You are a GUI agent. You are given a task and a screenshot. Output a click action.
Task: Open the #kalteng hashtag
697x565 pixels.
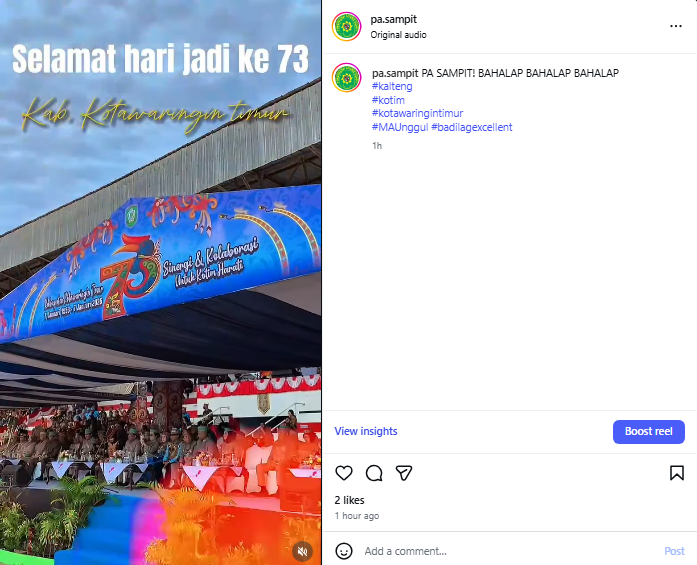[x=392, y=86]
